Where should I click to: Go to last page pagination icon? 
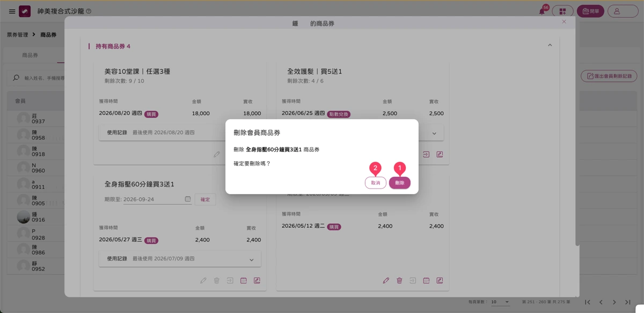(628, 302)
